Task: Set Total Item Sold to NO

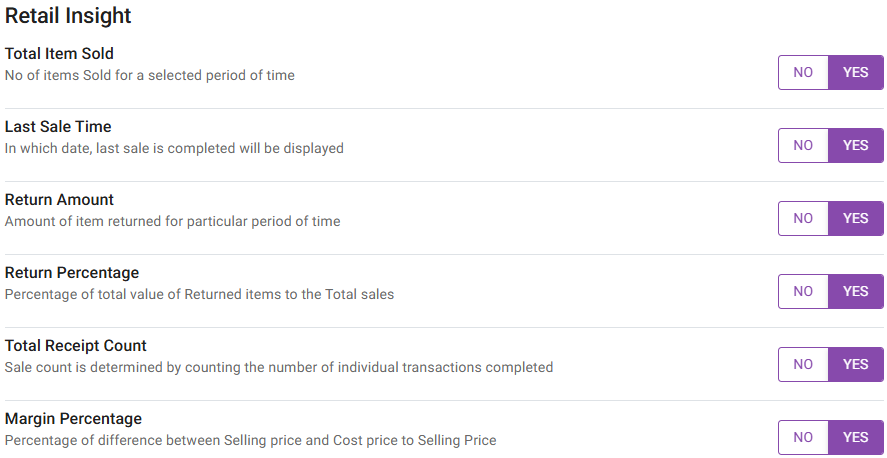Action: click(803, 72)
